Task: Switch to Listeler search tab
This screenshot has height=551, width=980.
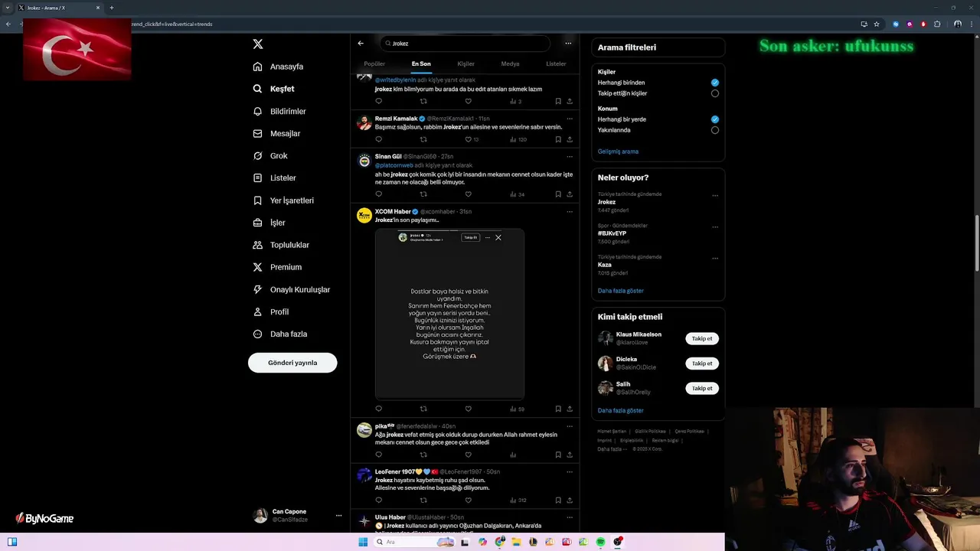Action: (x=556, y=64)
